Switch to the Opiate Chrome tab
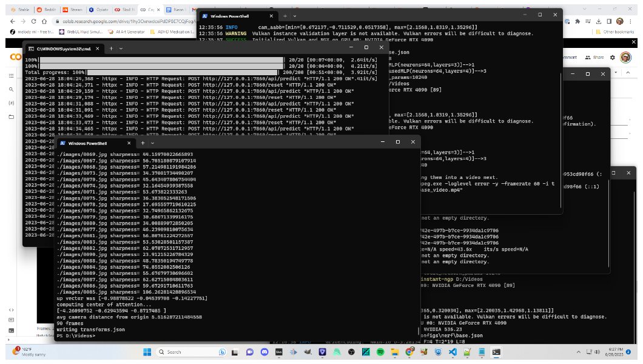 point(98,10)
